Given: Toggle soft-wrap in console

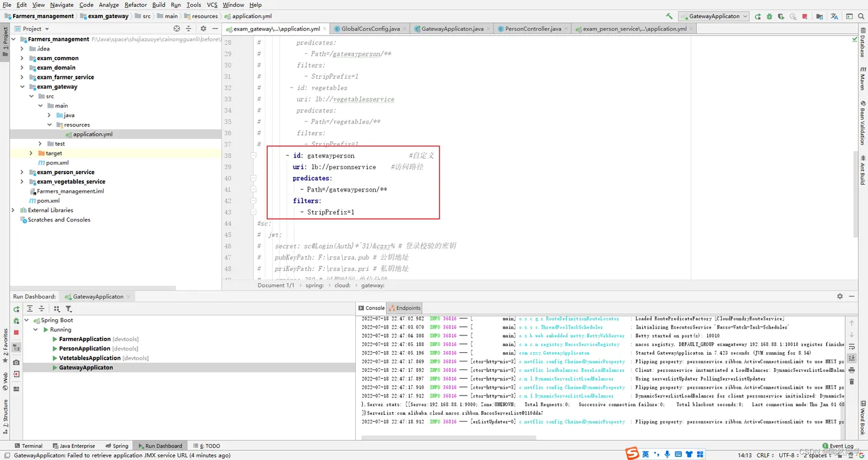Looking at the screenshot, I should pyautogui.click(x=852, y=347).
